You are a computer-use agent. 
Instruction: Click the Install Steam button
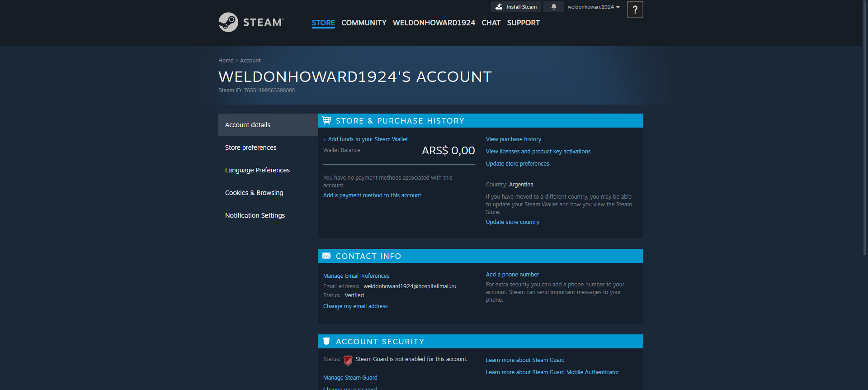point(516,7)
